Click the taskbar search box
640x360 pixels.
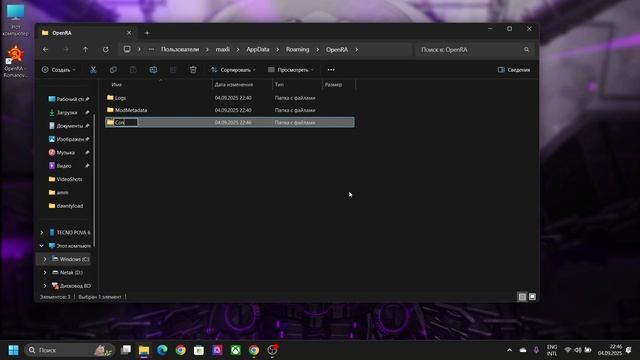pos(69,350)
